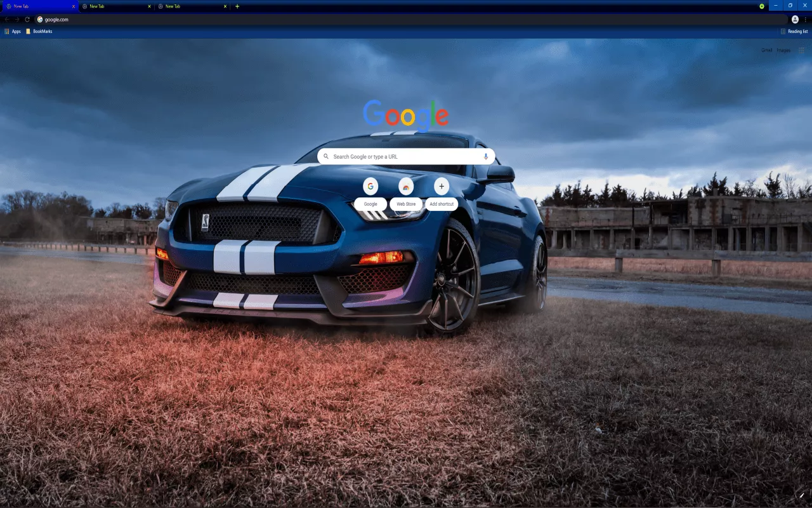Click the site info icon in address bar
The width and height of the screenshot is (812, 508).
pyautogui.click(x=39, y=19)
